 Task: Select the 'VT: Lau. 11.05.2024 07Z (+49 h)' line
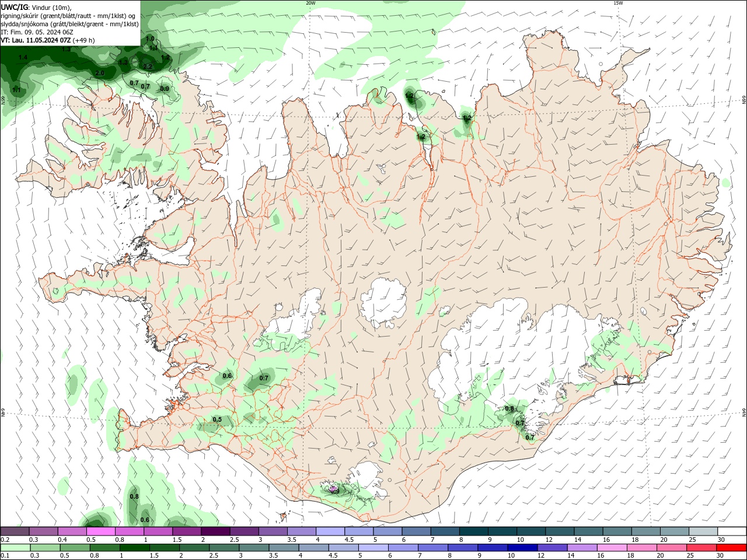[x=48, y=40]
